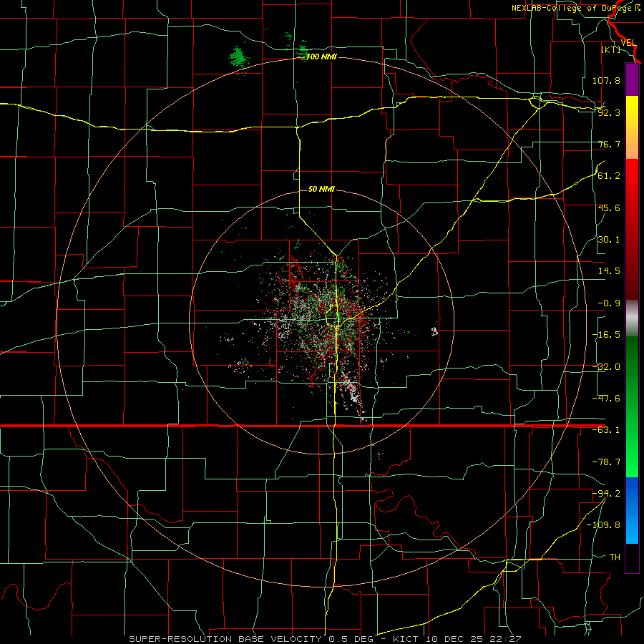Select the 107.8 value on velocity scale
The image size is (644, 644).
coord(606,80)
